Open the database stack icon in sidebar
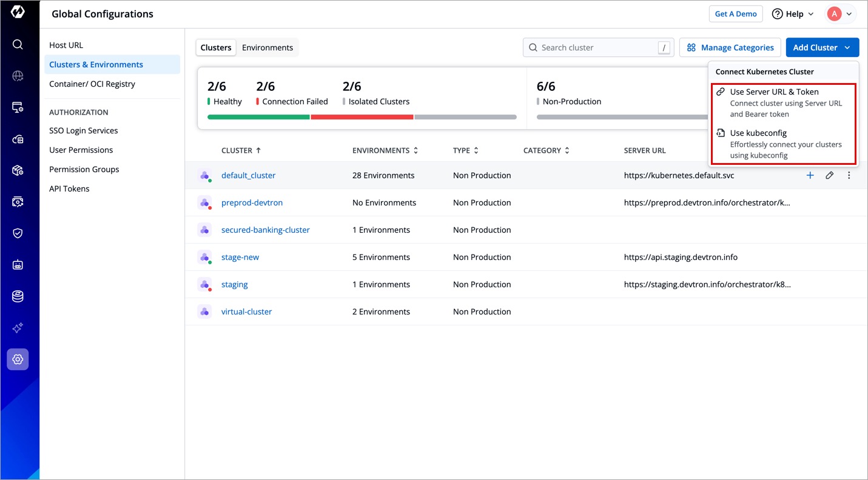This screenshot has width=868, height=480. coord(18,296)
